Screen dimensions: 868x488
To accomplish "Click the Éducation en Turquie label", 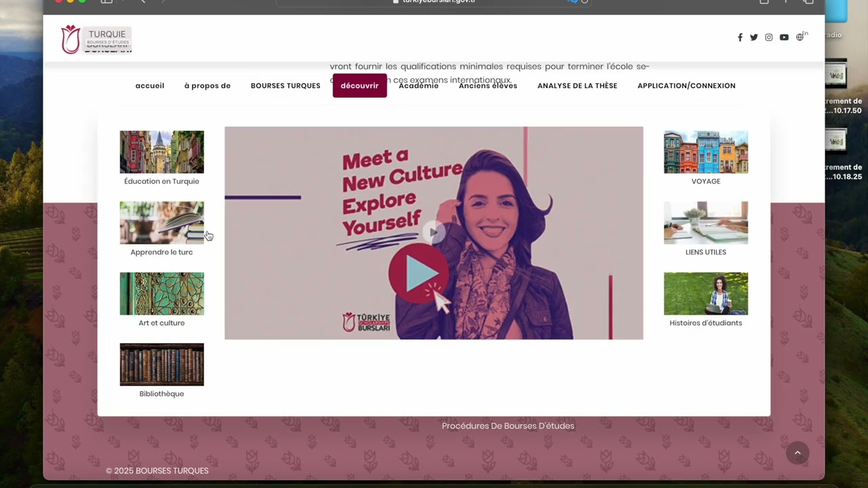I will (x=161, y=182).
